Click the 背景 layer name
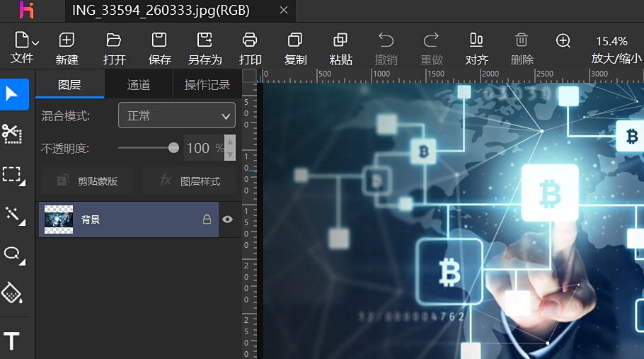The width and height of the screenshot is (644, 359). (91, 220)
